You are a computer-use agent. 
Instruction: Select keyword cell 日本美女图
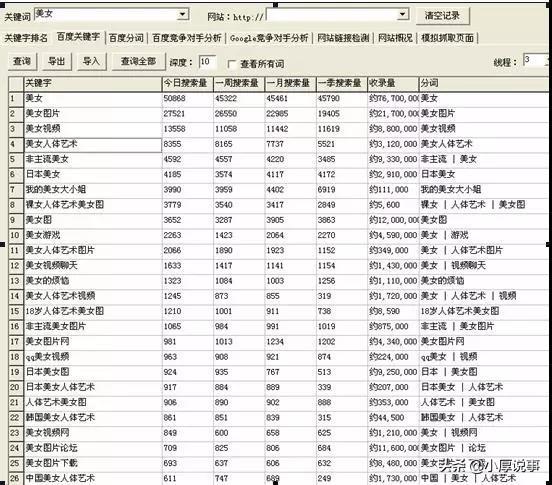(93, 372)
